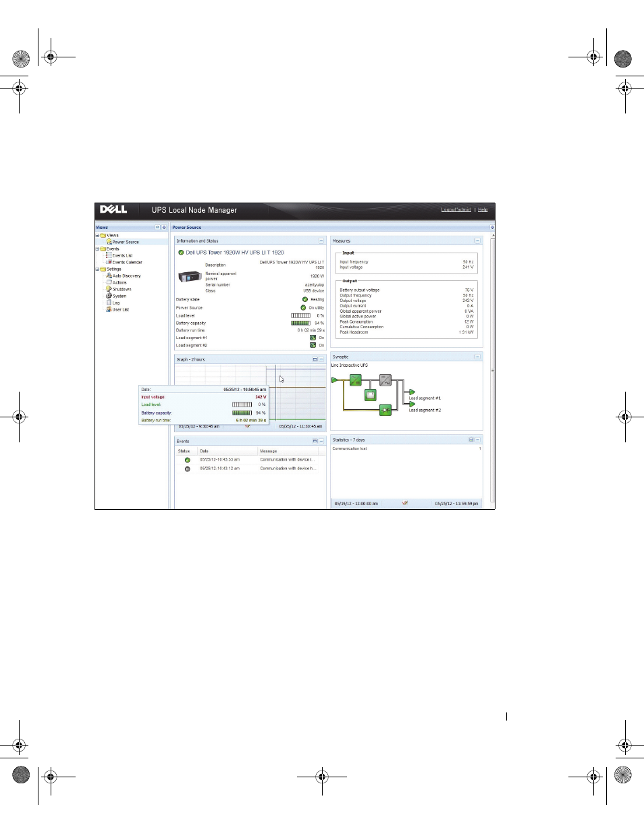Click the green status check beside Dell UPS Tower
The image size is (644, 834).
pos(181,253)
